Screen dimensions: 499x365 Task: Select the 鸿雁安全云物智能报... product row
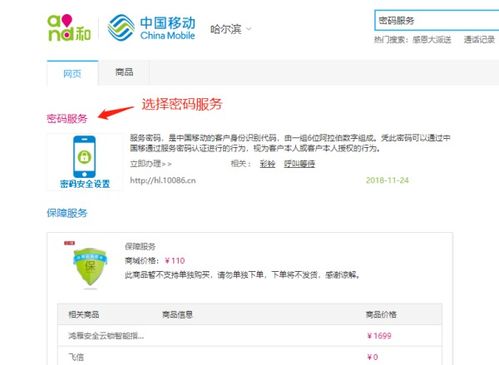pyautogui.click(x=250, y=336)
